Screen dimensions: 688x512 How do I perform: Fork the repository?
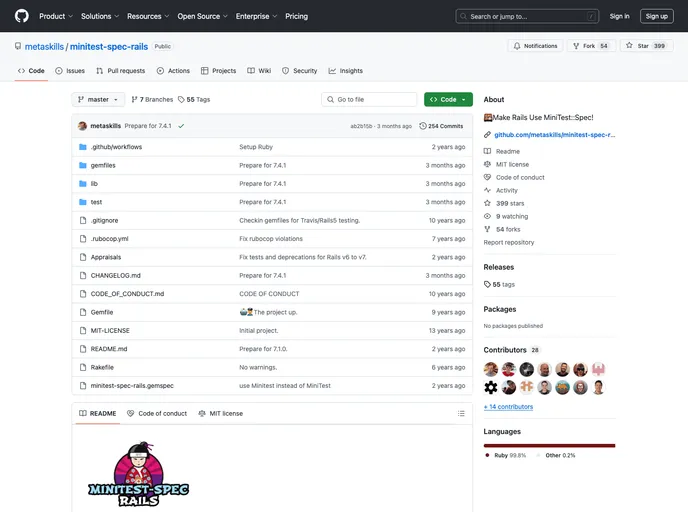click(591, 46)
